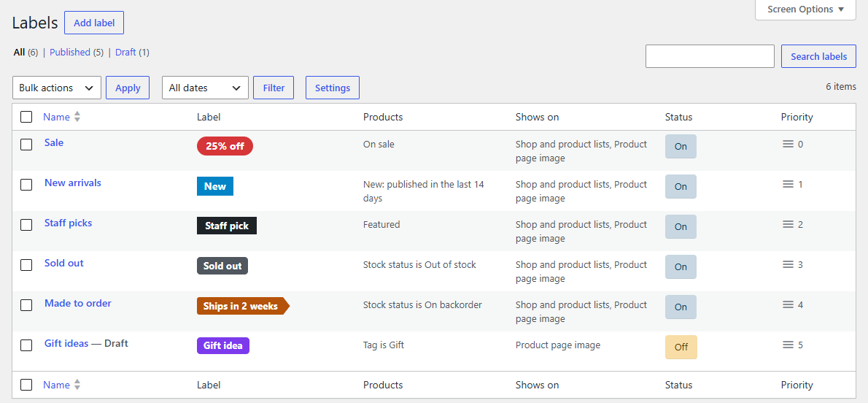Viewport: 868px width, 403px height.
Task: Select all labels with header checkbox
Action: click(x=26, y=117)
